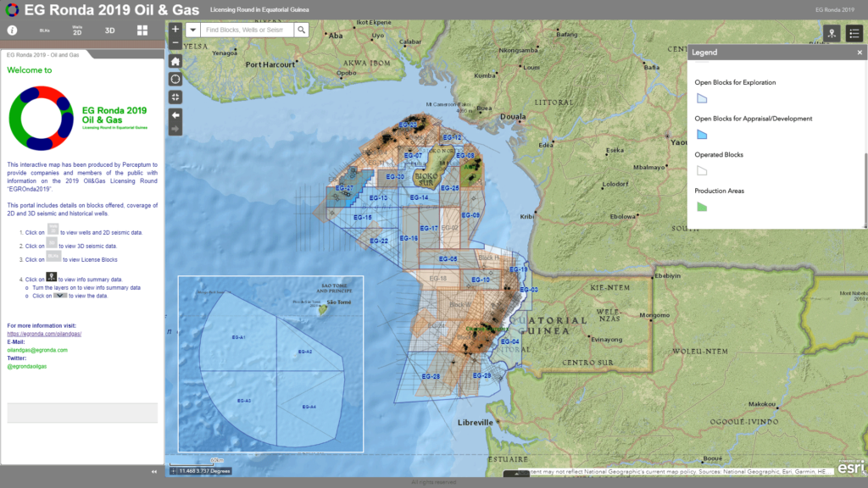Click block EG-28 on the map
The height and width of the screenshot is (488, 868).
point(431,376)
